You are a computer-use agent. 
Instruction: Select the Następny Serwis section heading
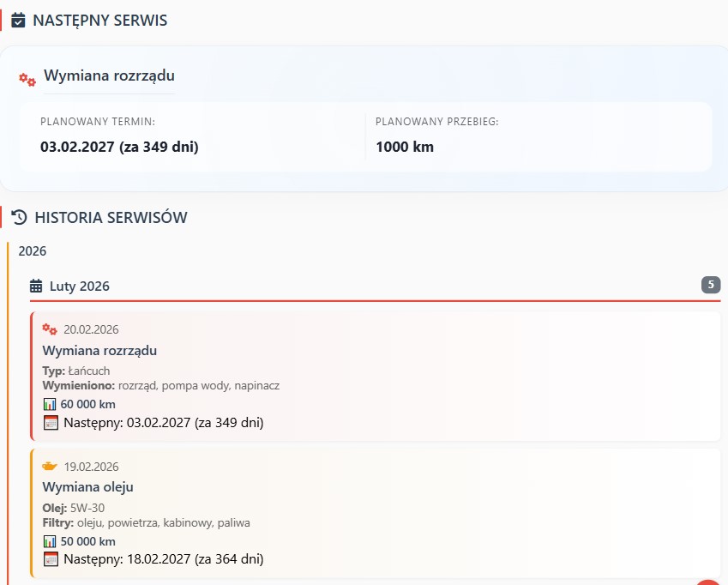pyautogui.click(x=99, y=20)
